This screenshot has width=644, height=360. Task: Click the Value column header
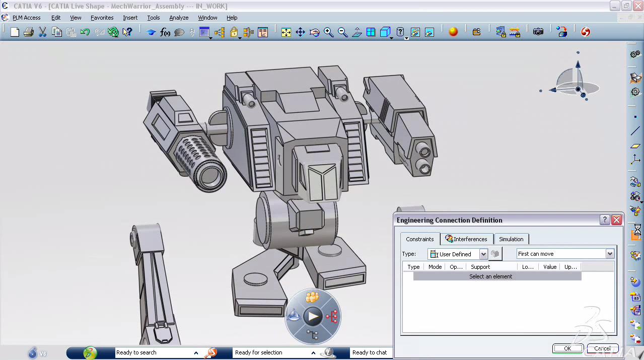point(549,267)
